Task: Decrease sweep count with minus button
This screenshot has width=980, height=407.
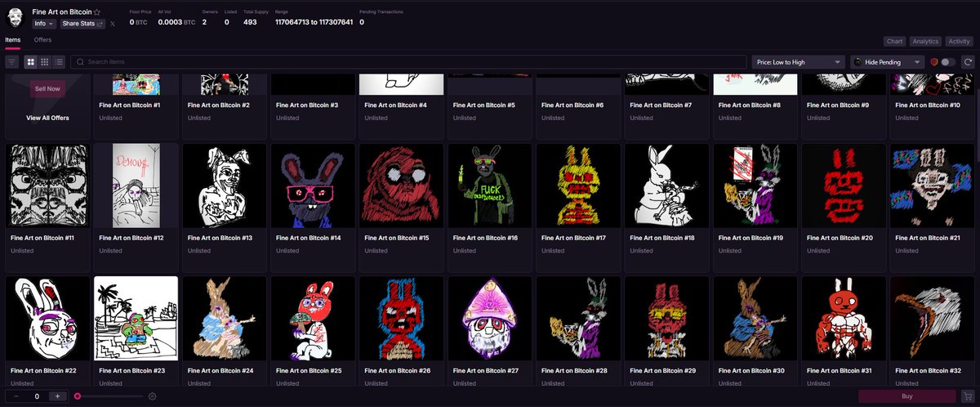Action: click(16, 396)
